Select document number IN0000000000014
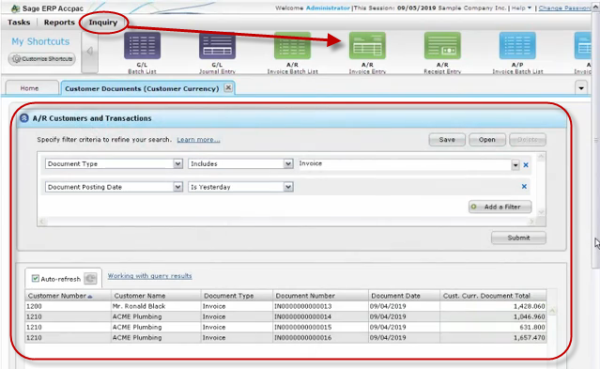Viewport: 600px width, 369px height. tap(320, 317)
